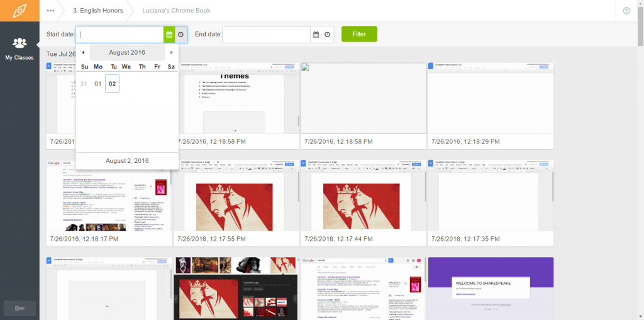This screenshot has width=644, height=320.
Task: Open the Start date clock time picker
Action: pos(181,35)
